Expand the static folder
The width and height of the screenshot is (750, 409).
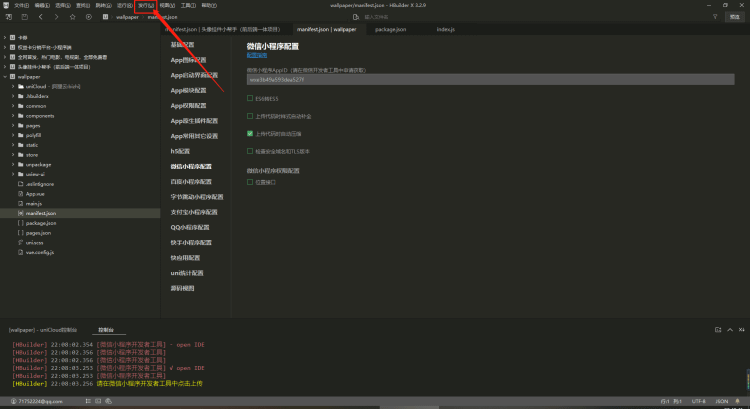point(13,145)
